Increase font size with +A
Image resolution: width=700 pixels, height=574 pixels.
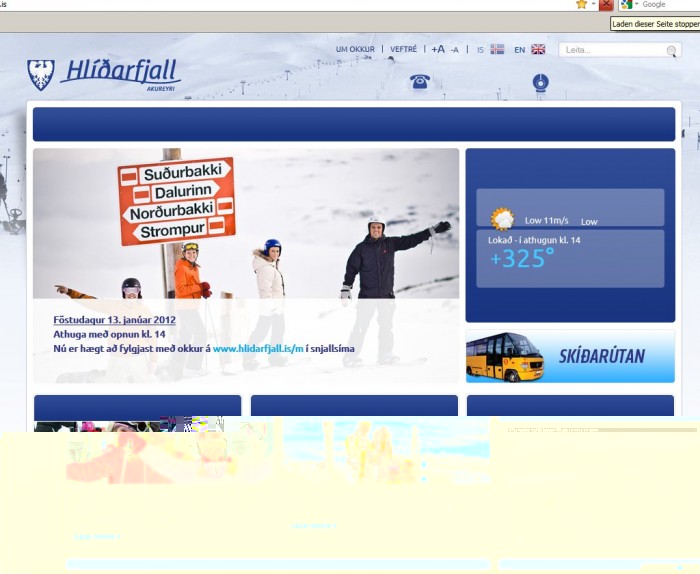(438, 49)
